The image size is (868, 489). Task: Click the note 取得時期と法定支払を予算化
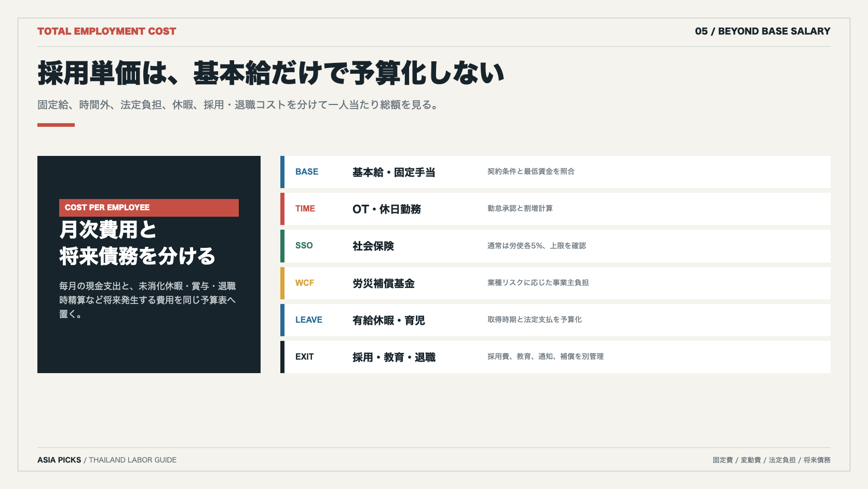click(534, 320)
